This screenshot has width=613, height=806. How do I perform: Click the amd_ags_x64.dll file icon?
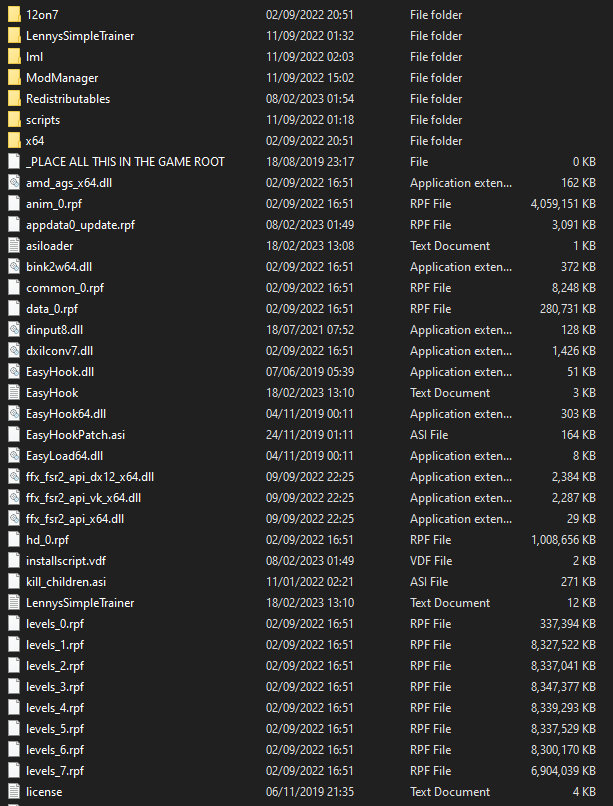tap(13, 183)
